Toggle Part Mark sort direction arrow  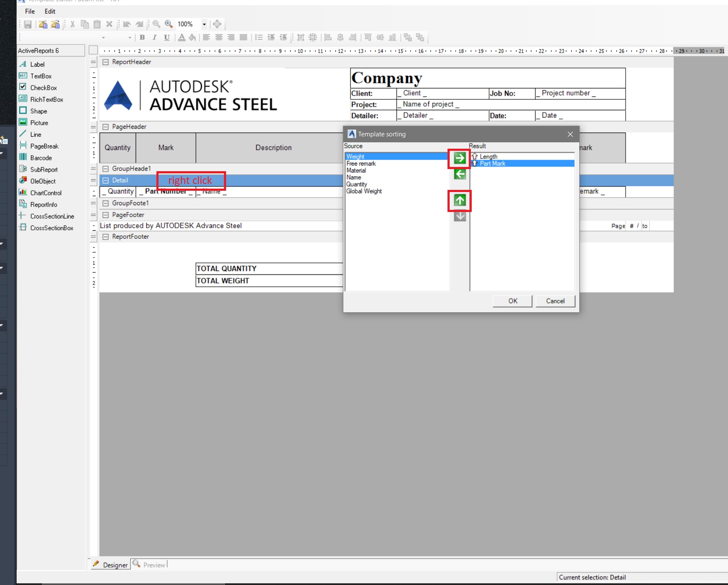[475, 164]
